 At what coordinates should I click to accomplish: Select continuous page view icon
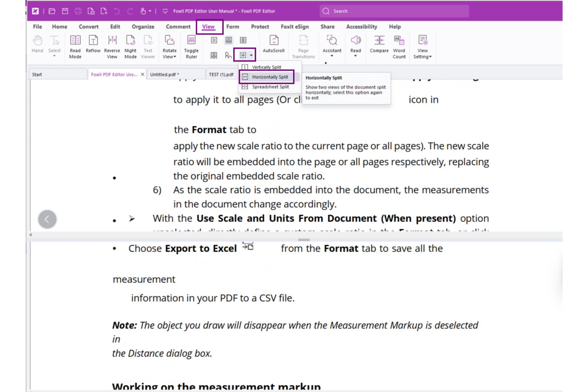click(x=228, y=40)
